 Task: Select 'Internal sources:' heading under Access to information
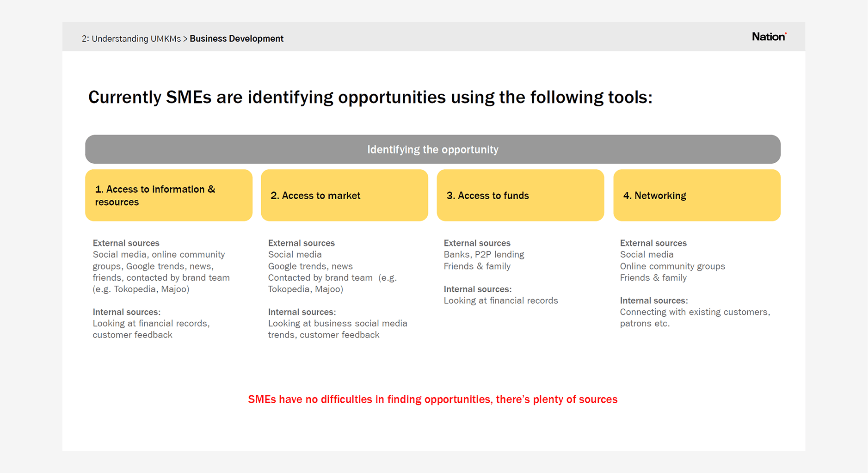click(127, 312)
